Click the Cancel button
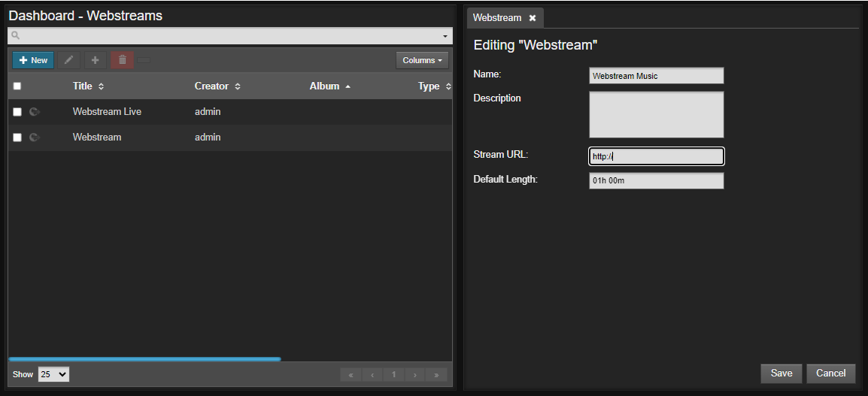Screen dimensions: 868x396 (x=831, y=373)
